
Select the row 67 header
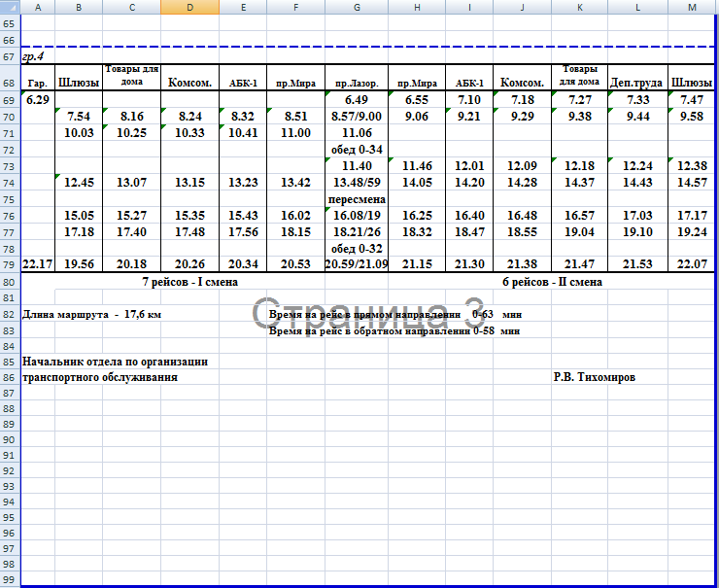(10, 56)
